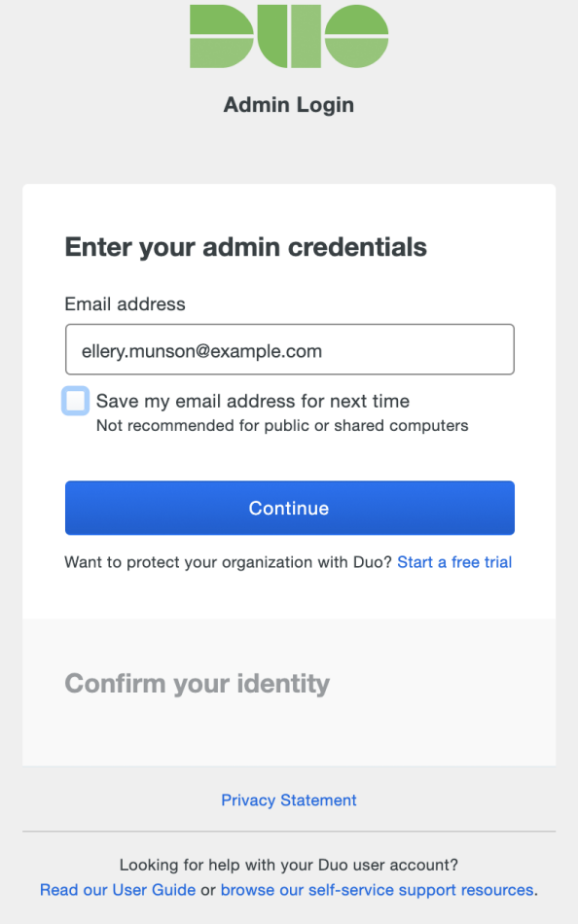Open Read our User Guide
The image size is (578, 924).
pos(117,889)
